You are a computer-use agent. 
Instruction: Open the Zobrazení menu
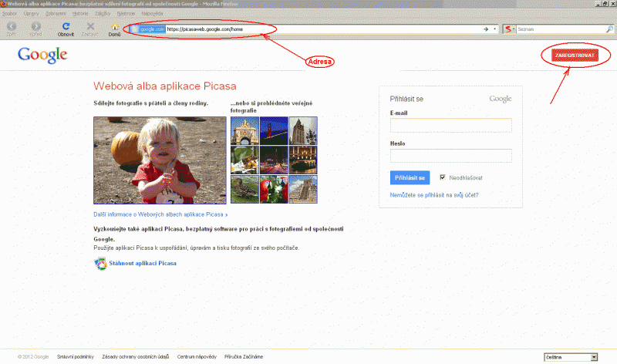[56, 13]
